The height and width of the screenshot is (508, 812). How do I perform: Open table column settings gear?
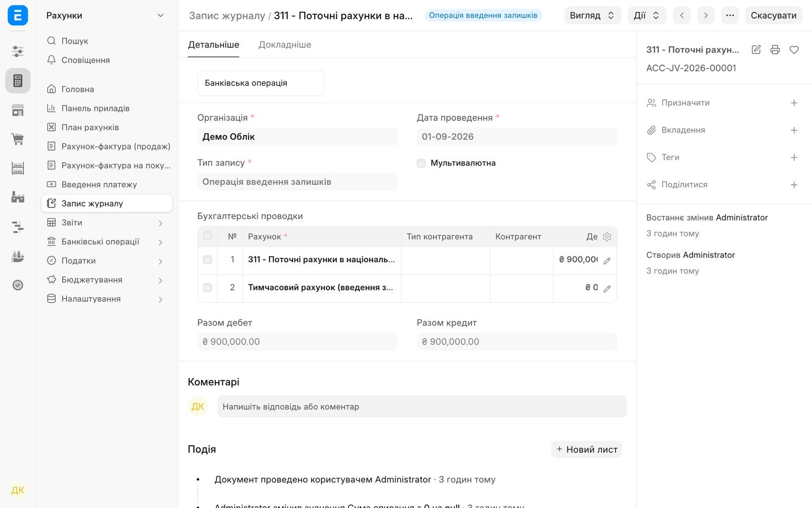coord(607,237)
